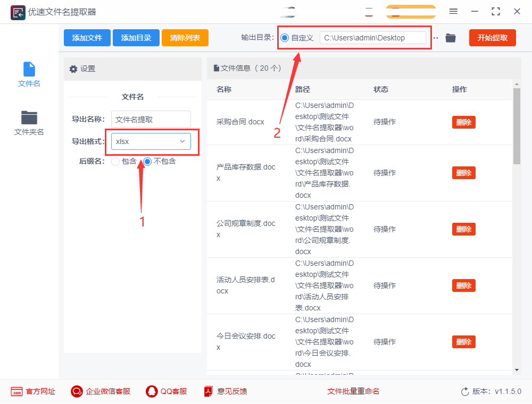
Task: Open output folder icon
Action: point(450,38)
